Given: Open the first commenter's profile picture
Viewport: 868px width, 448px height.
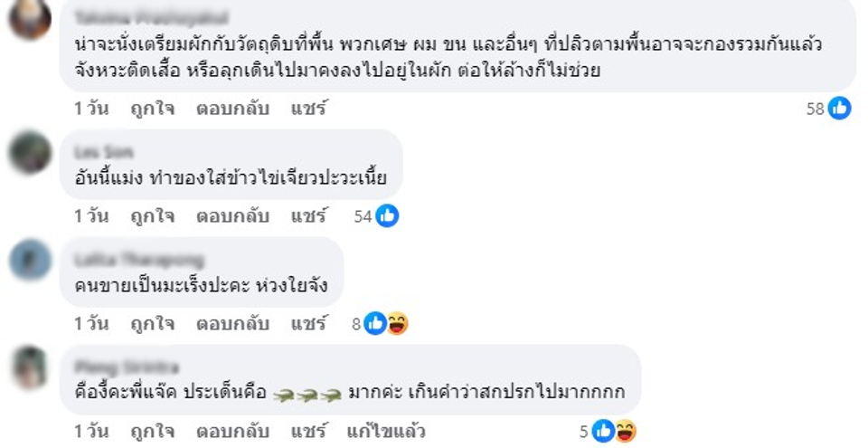Looking at the screenshot, I should click(x=29, y=20).
